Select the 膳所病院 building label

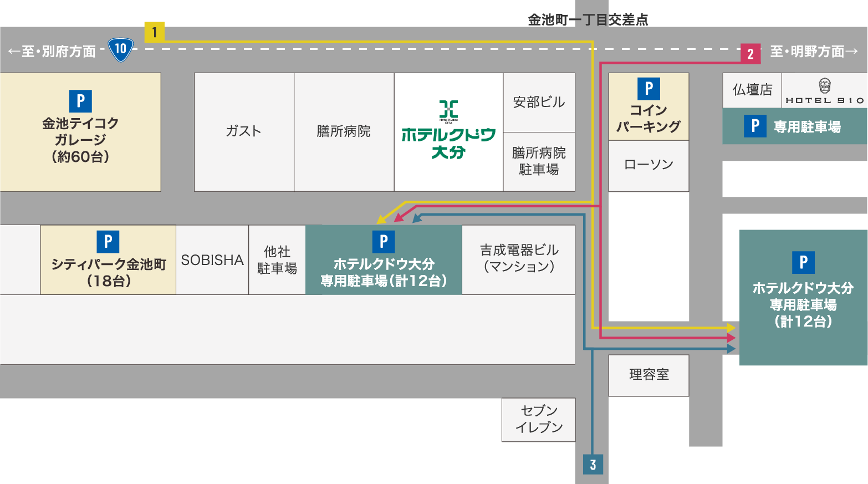(x=344, y=131)
